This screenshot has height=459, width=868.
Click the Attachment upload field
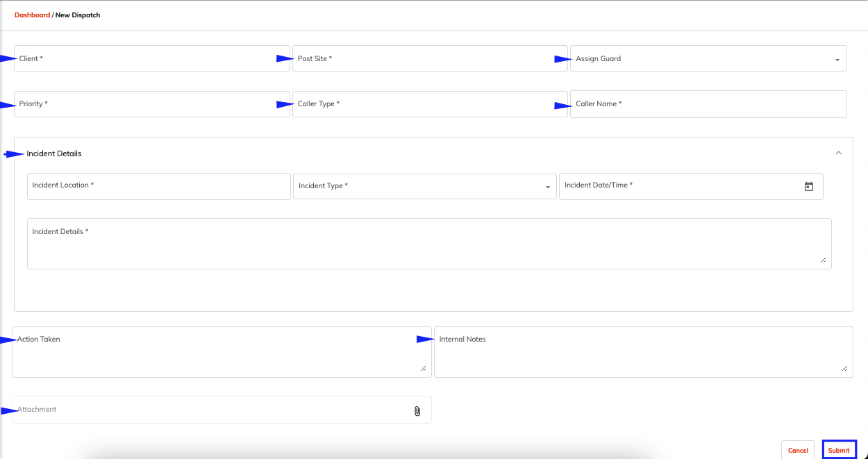tap(208, 410)
